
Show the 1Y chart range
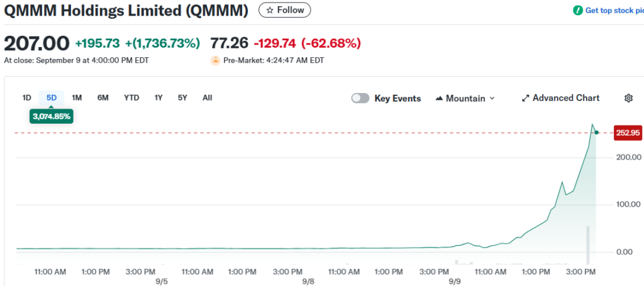[x=158, y=97]
